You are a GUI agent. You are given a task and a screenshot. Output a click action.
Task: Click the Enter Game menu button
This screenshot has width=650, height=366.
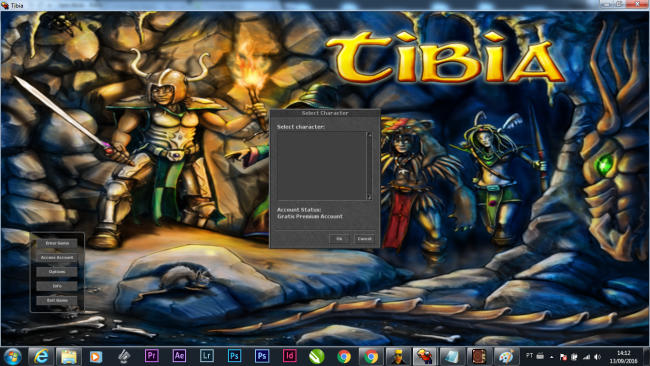[x=57, y=243]
